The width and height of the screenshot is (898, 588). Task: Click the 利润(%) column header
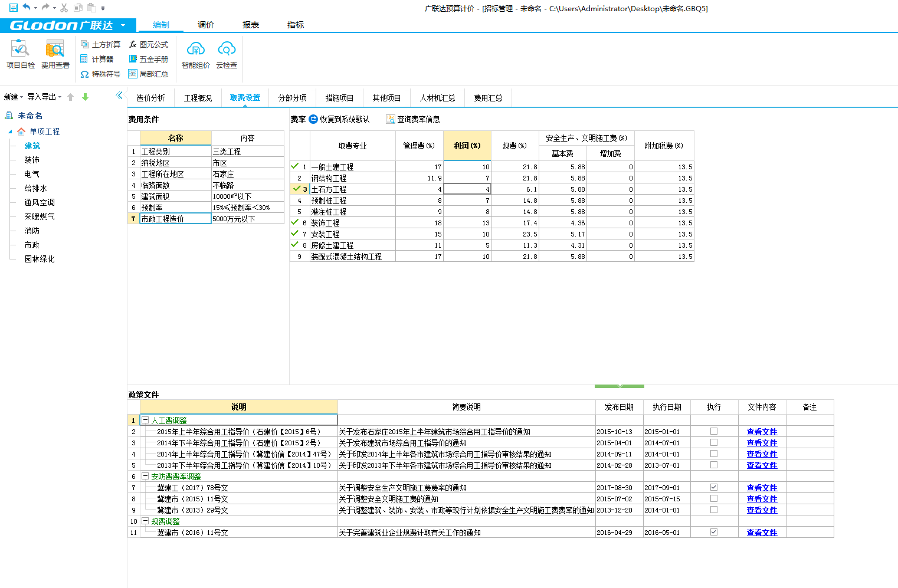[467, 146]
